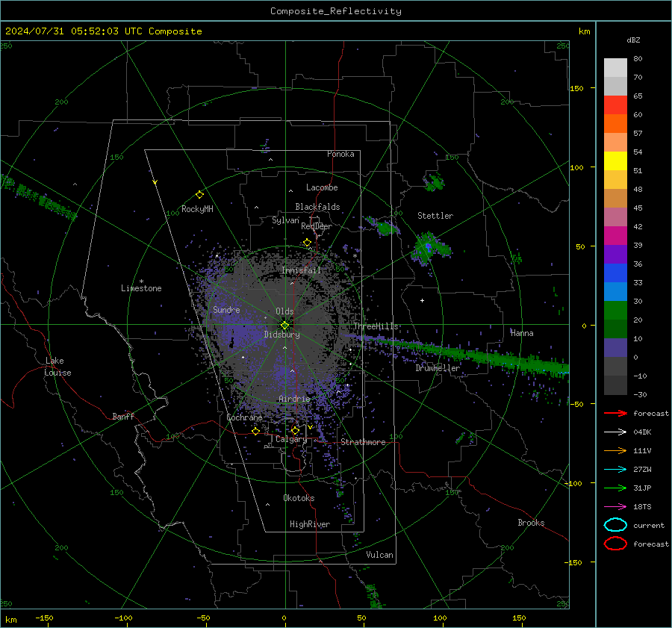
Task: Click the Calgary city label
Action: (x=291, y=439)
